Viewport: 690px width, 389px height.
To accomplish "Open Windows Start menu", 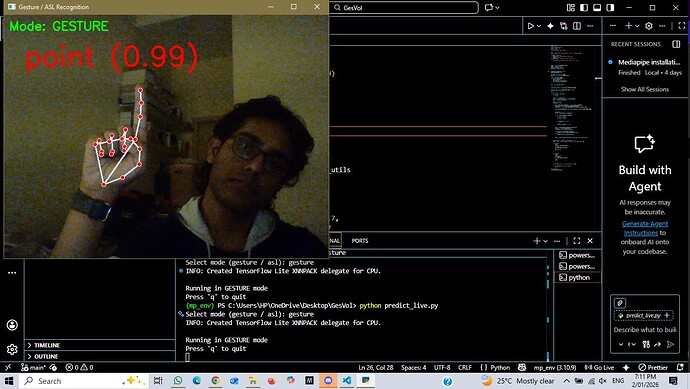I will (9, 381).
